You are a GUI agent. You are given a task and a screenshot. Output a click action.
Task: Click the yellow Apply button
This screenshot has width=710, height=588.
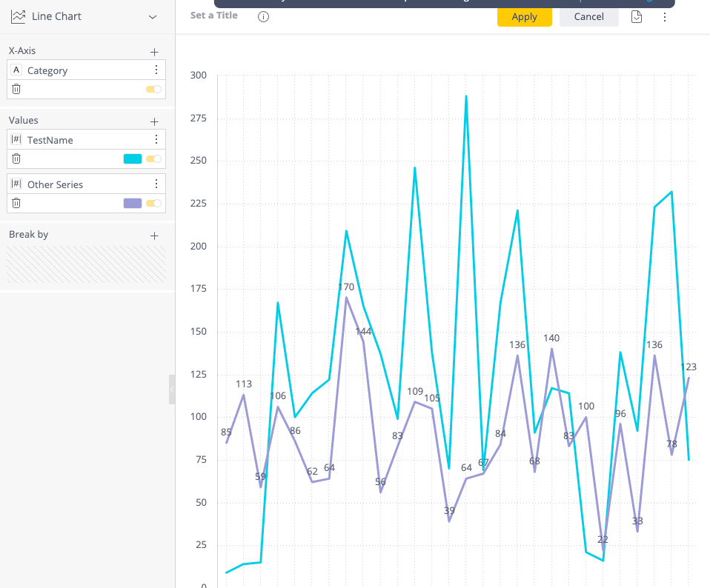coord(524,16)
